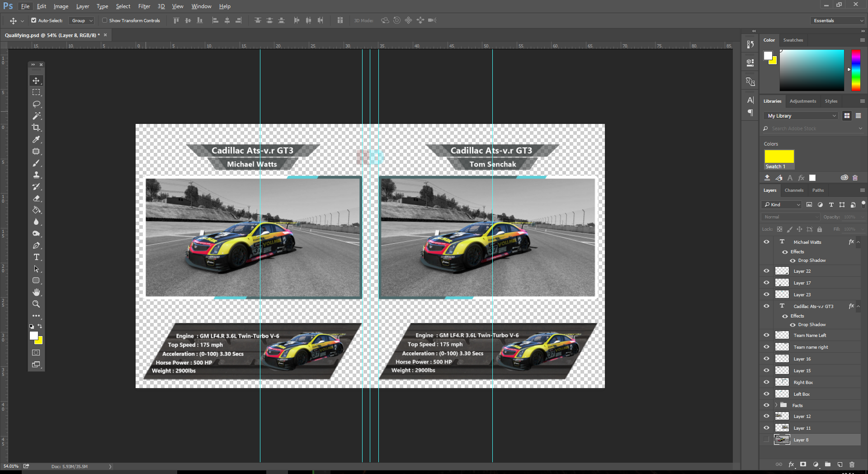Open the Auto-Select Group dropdown
The height and width of the screenshot is (474, 868).
pyautogui.click(x=81, y=20)
